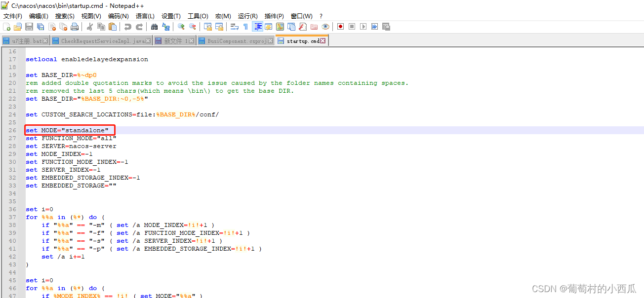The width and height of the screenshot is (644, 298).
Task: Stop macro recording square button
Action: 352,27
